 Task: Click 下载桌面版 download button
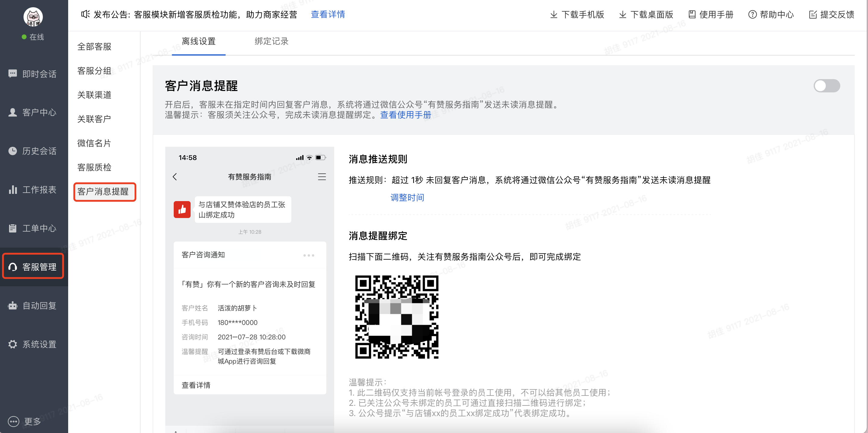pyautogui.click(x=646, y=14)
